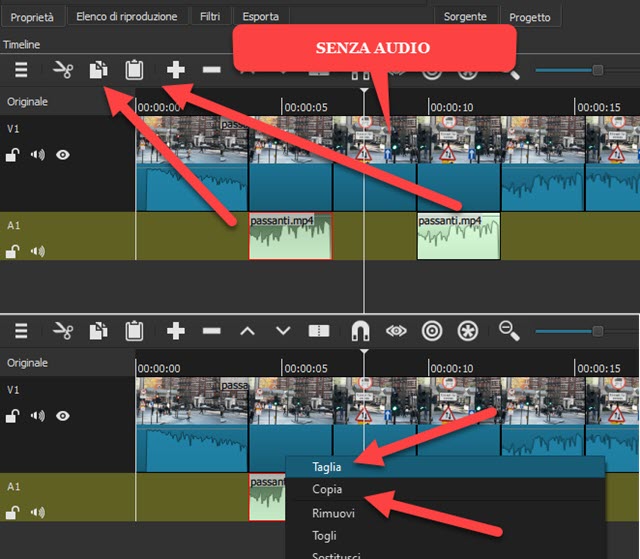
Task: Select first video clip on lower V1 track
Action: pyautogui.click(x=192, y=424)
